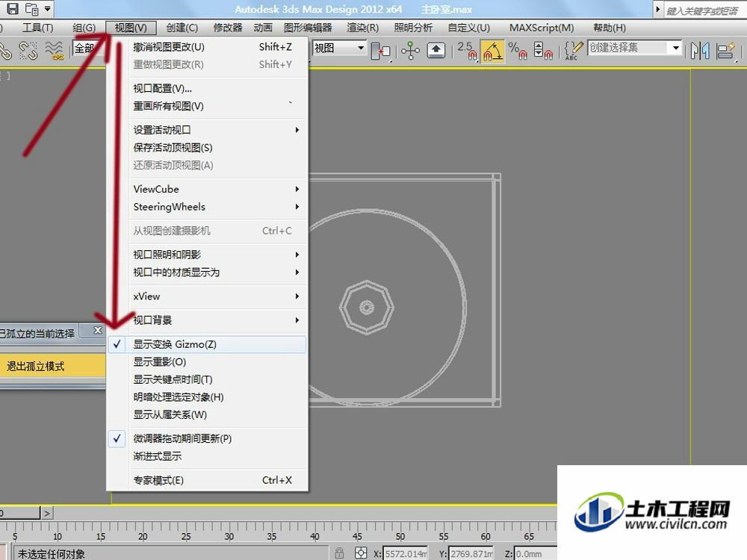
Task: Open the 帮助(H) menu
Action: point(610,28)
